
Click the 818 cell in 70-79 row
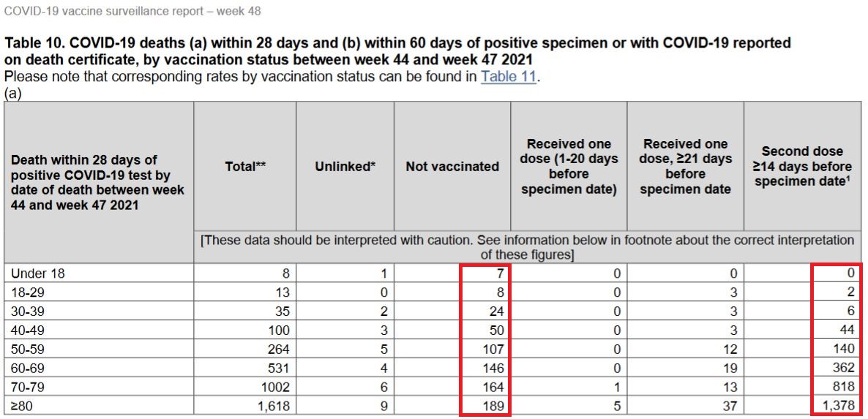844,388
